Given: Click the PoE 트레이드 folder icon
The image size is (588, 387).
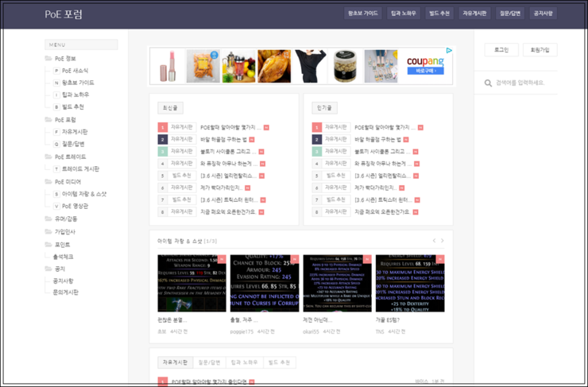Looking at the screenshot, I should 48,157.
